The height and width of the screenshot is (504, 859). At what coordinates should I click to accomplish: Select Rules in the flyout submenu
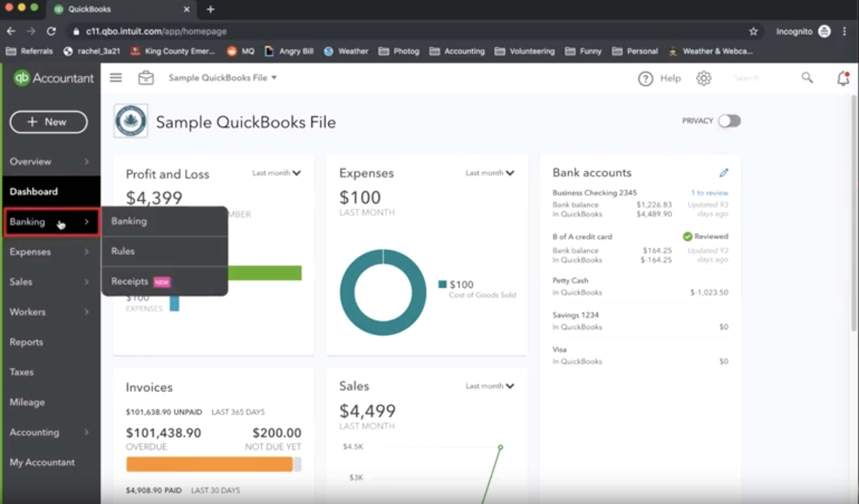[165, 251]
